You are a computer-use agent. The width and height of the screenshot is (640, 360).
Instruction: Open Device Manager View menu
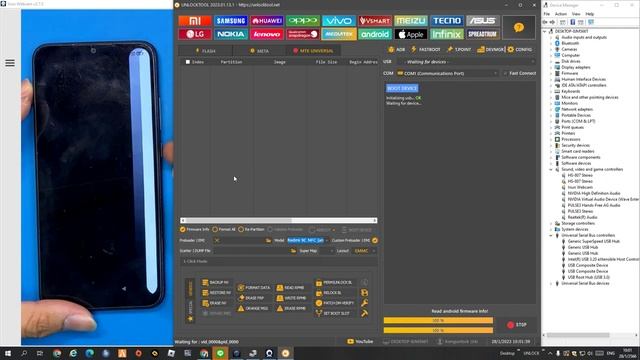pos(576,14)
